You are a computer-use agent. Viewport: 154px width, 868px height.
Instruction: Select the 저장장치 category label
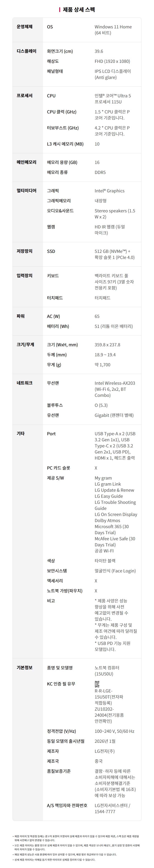click(x=25, y=251)
